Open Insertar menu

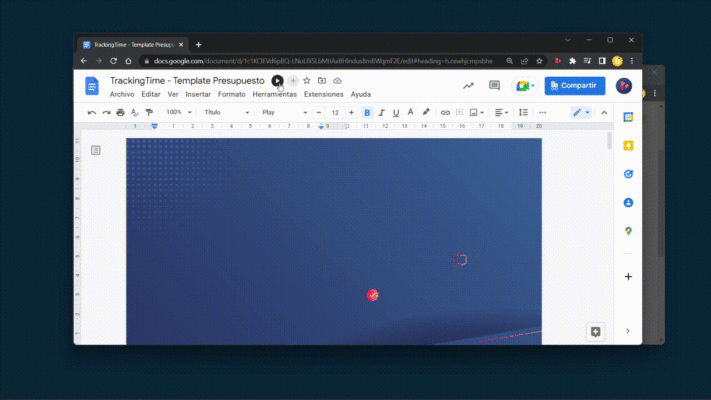coord(198,94)
